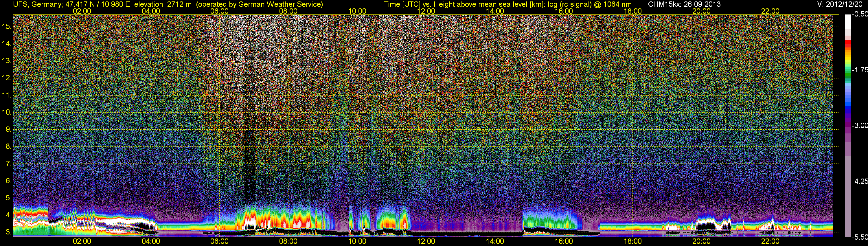Click the "18:00" label on the bottom time axis
Viewport: 868px width, 246px height.
point(633,241)
